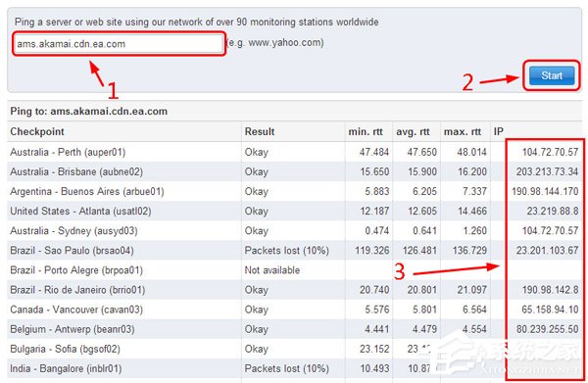Click the blue Start button
This screenshot has width=588, height=383.
coord(551,75)
